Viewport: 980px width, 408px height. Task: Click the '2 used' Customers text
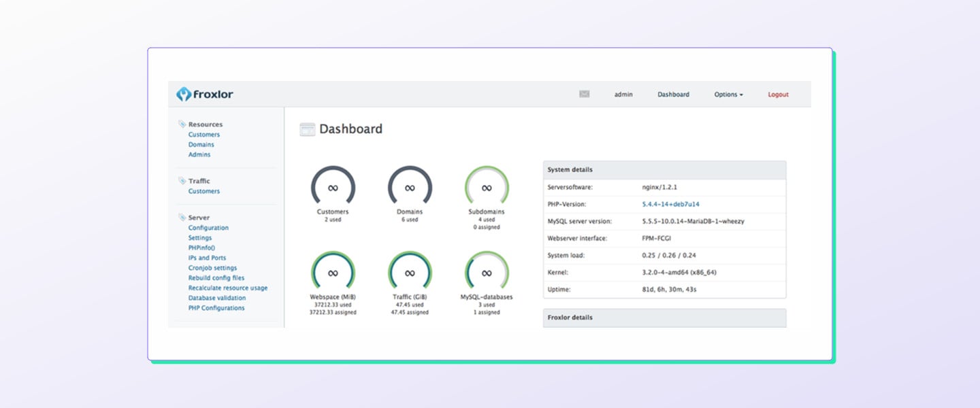tap(333, 220)
